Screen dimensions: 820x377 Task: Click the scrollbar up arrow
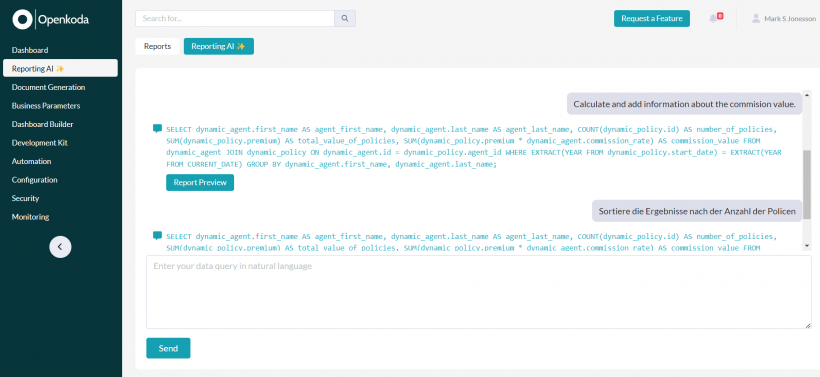tap(807, 96)
